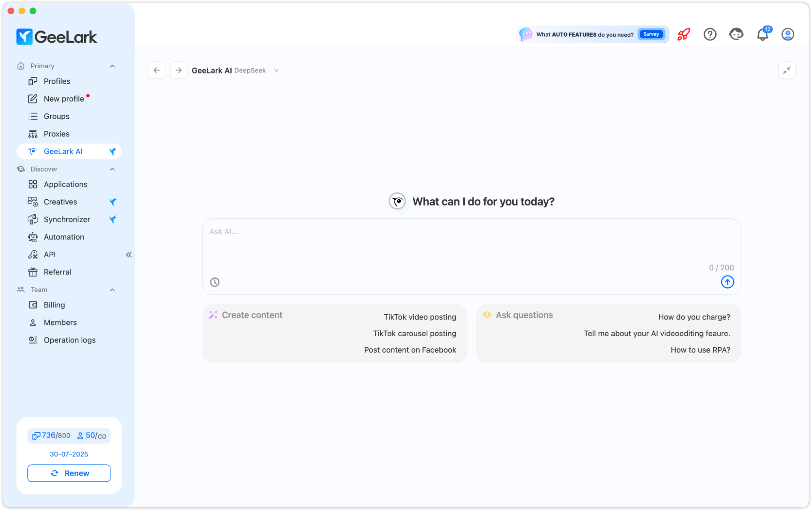Click the Ask questions heading
Viewport: 812px width, 511px height.
524,315
